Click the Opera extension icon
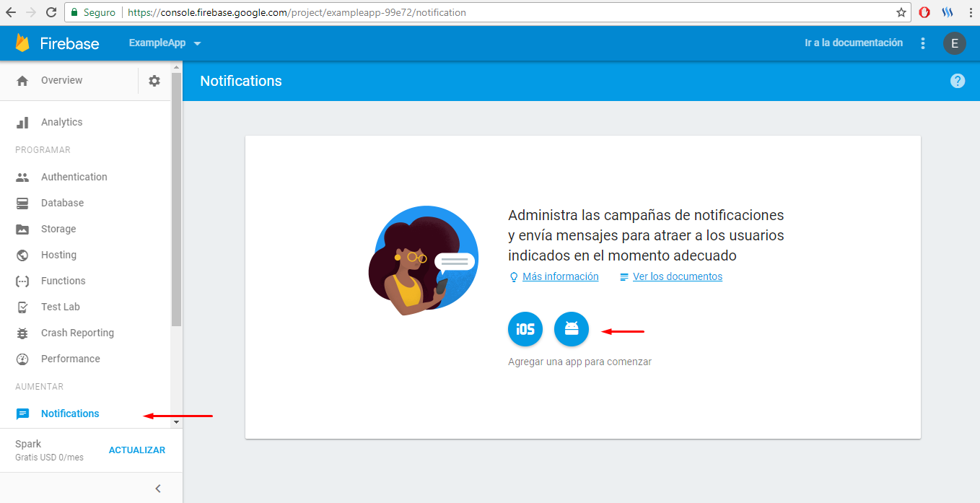The width and height of the screenshot is (980, 503). pos(924,12)
